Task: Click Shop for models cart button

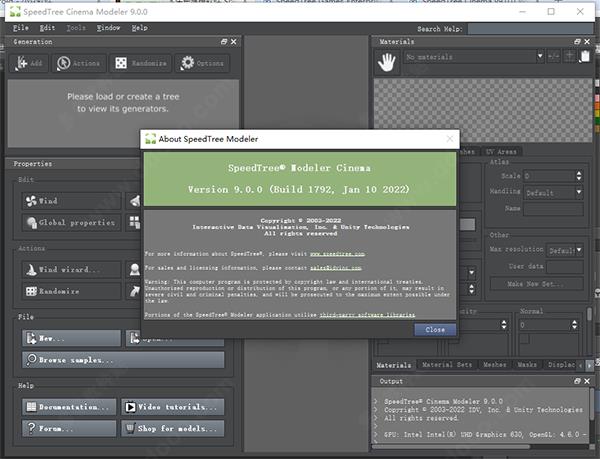Action: pyautogui.click(x=170, y=427)
